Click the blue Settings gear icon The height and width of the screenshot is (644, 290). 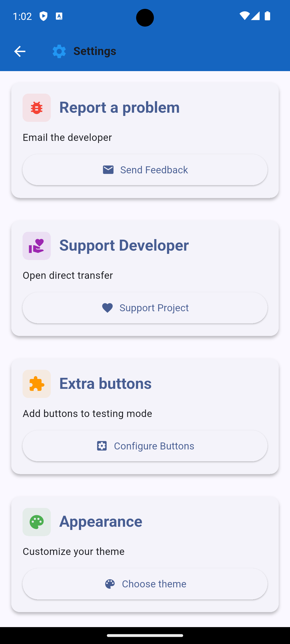(x=59, y=51)
